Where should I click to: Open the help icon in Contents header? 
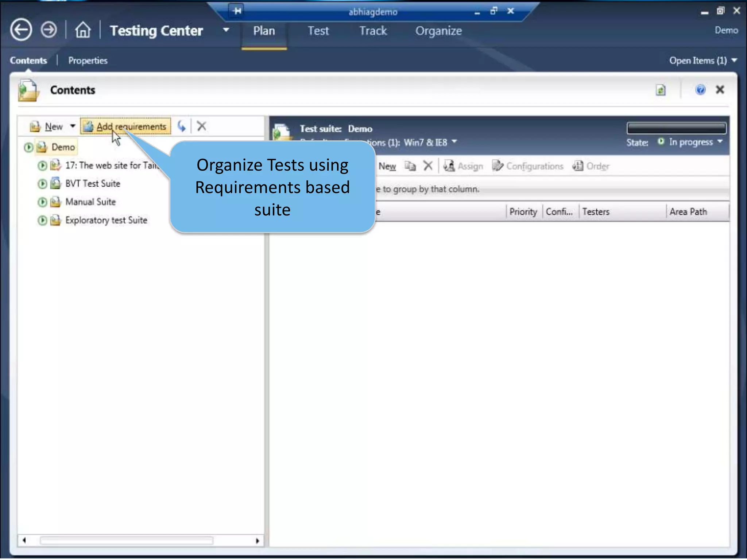pyautogui.click(x=700, y=90)
